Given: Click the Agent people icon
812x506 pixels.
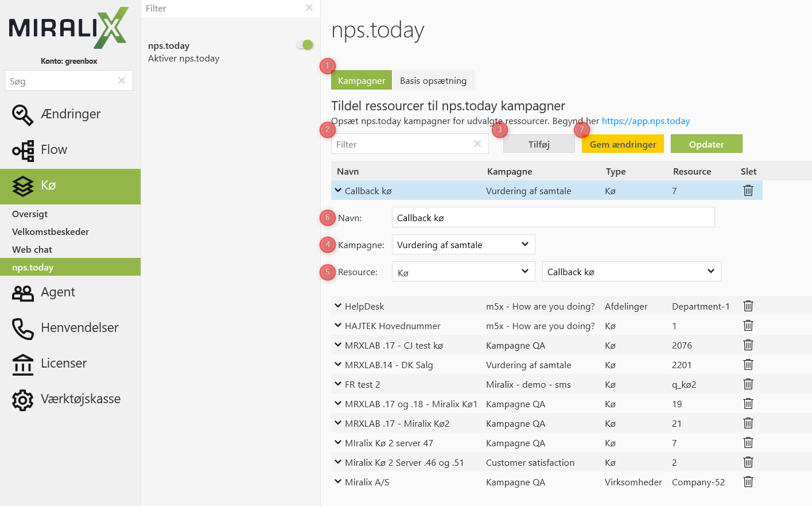Looking at the screenshot, I should [x=23, y=293].
